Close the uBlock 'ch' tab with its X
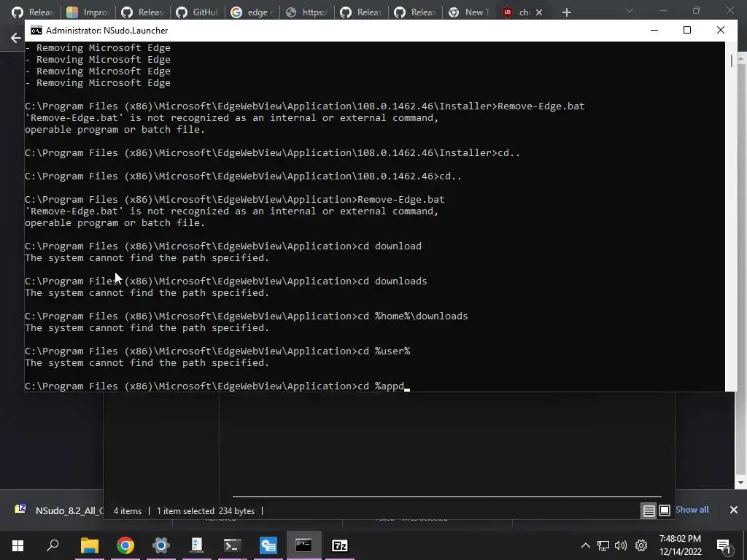The image size is (747, 560). pyautogui.click(x=539, y=12)
